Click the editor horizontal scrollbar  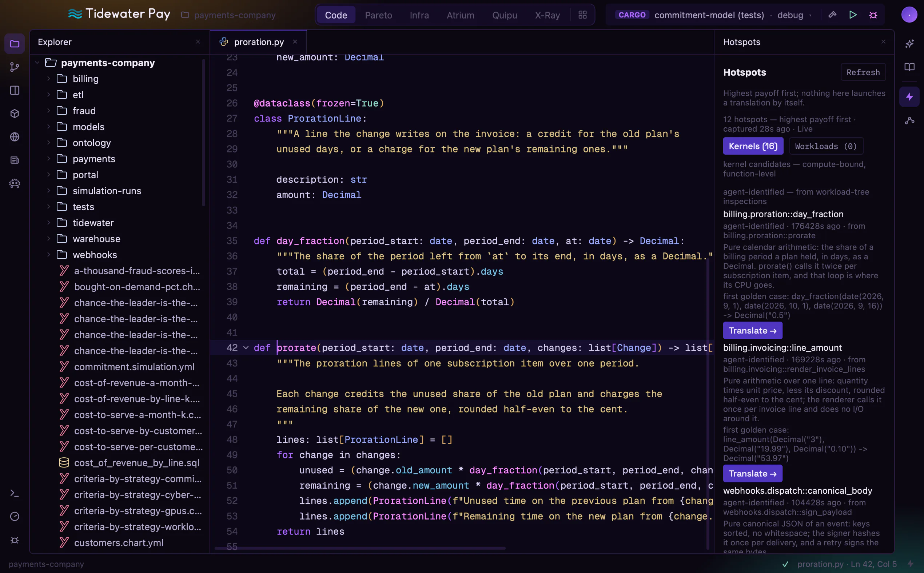(x=360, y=548)
